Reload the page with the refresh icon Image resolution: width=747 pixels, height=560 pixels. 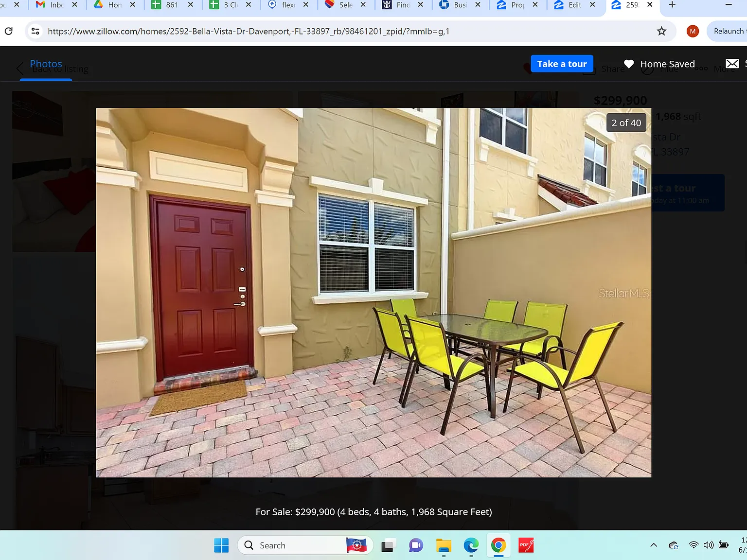click(x=9, y=31)
